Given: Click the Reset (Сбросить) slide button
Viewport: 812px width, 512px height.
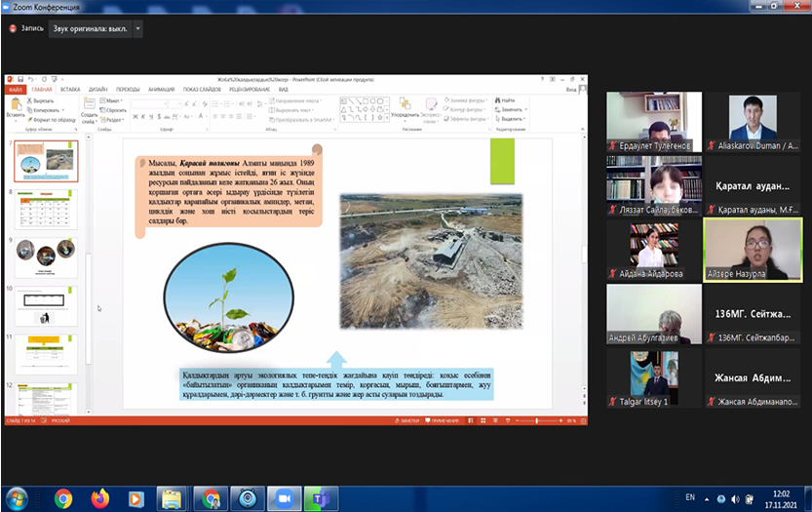Looking at the screenshot, I should (x=115, y=109).
